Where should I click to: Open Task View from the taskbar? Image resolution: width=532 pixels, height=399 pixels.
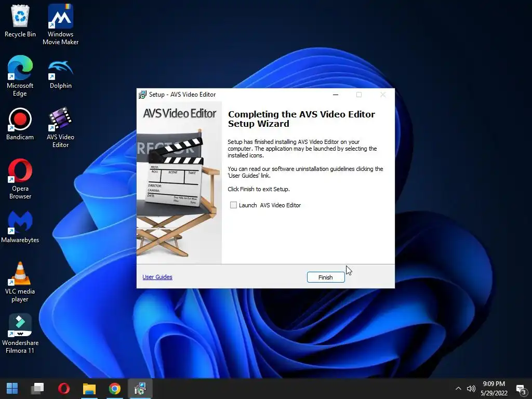37,389
